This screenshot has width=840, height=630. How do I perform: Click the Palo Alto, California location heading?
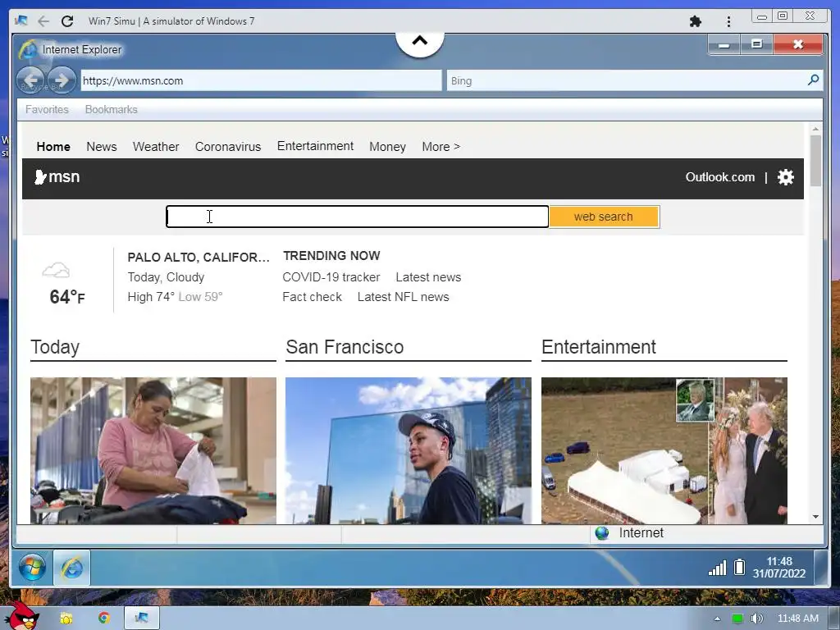(199, 257)
